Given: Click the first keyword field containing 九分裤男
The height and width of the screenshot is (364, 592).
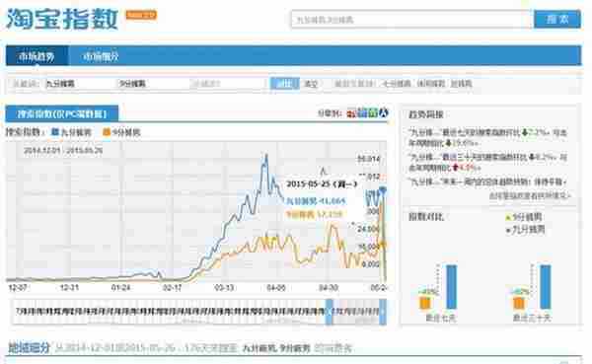Looking at the screenshot, I should click(x=80, y=84).
